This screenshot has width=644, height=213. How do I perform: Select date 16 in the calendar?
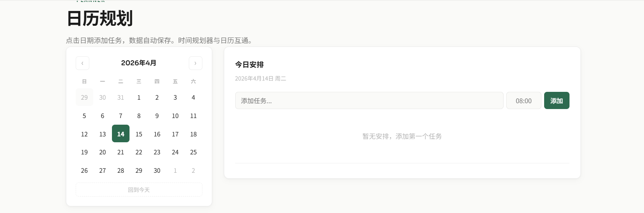157,134
